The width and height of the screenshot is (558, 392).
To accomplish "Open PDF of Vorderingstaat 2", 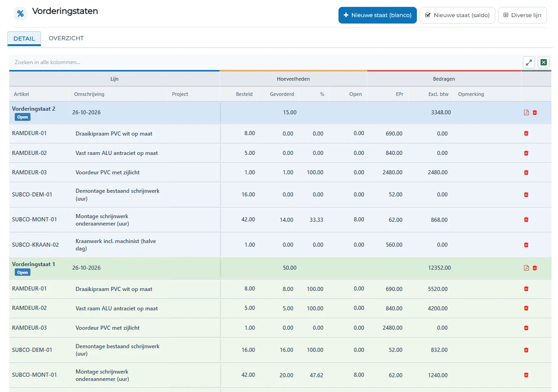I will 526,113.
